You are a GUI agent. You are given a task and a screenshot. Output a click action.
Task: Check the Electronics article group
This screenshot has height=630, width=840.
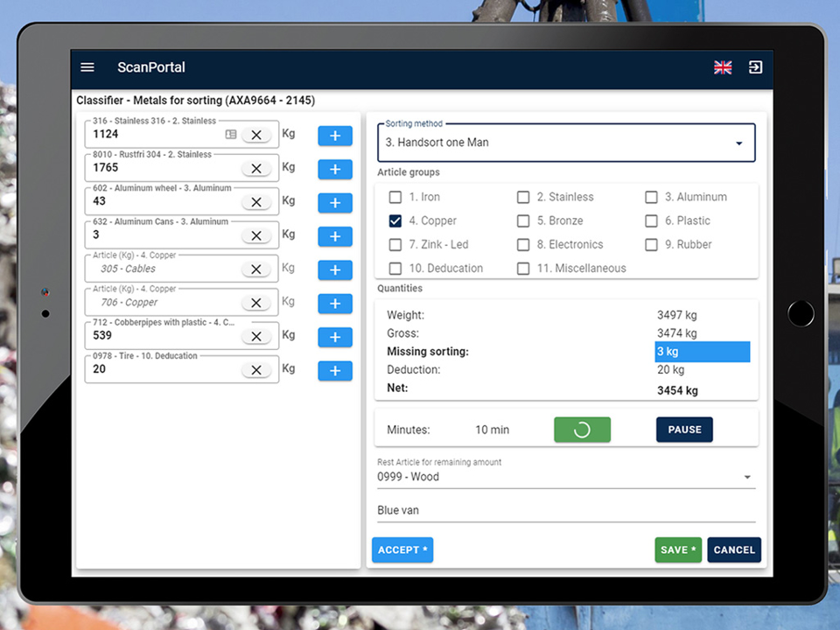tap(523, 245)
